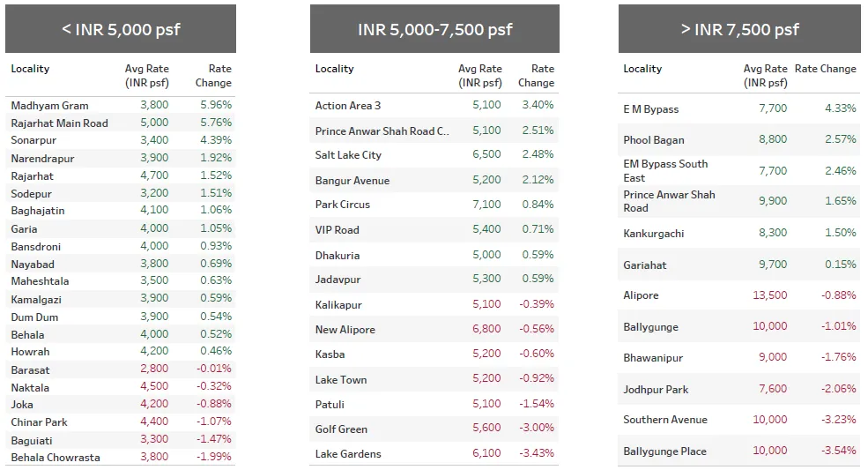The image size is (868, 470).
Task: Select the "INR 5,000-7,500 psf" header banner
Action: click(x=434, y=29)
